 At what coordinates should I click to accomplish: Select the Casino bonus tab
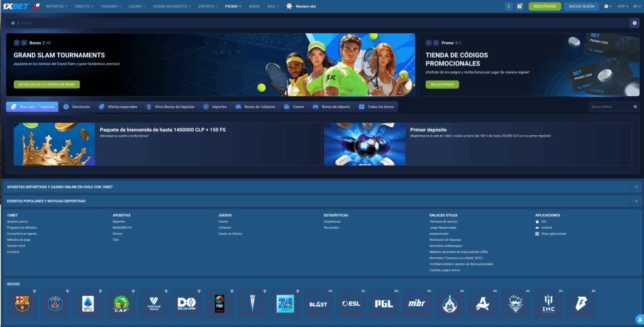[294, 107]
